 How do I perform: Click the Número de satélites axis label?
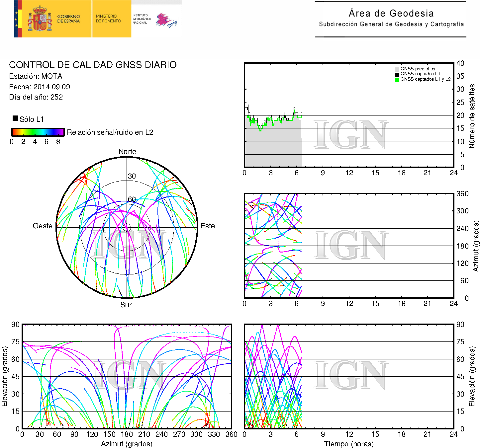tap(472, 116)
